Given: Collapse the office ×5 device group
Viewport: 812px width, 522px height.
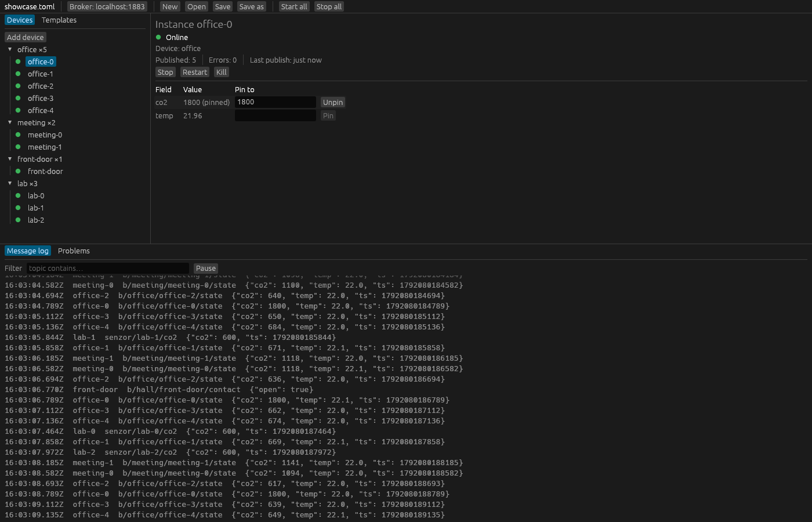Looking at the screenshot, I should coord(10,49).
